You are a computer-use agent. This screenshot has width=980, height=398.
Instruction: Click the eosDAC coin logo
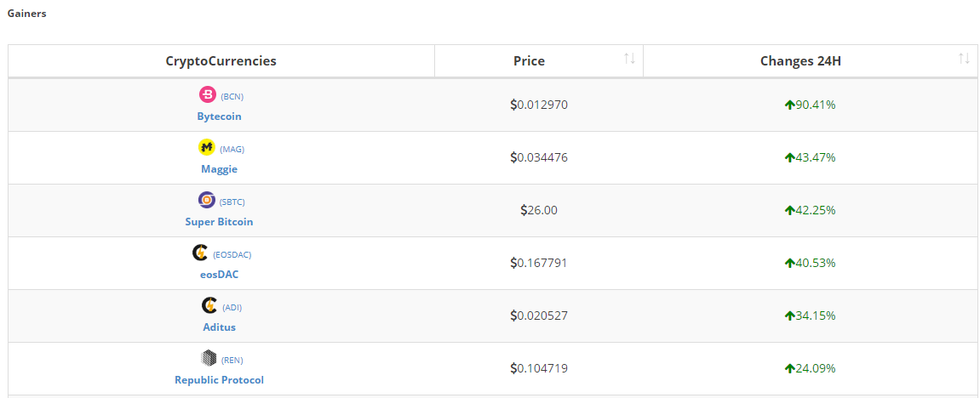(x=200, y=253)
